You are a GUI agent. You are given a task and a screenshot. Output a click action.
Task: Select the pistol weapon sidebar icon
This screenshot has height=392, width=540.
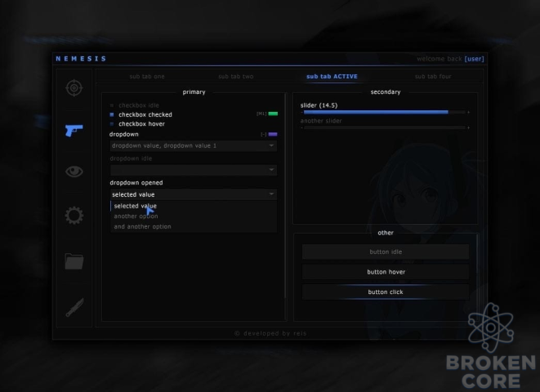click(74, 131)
